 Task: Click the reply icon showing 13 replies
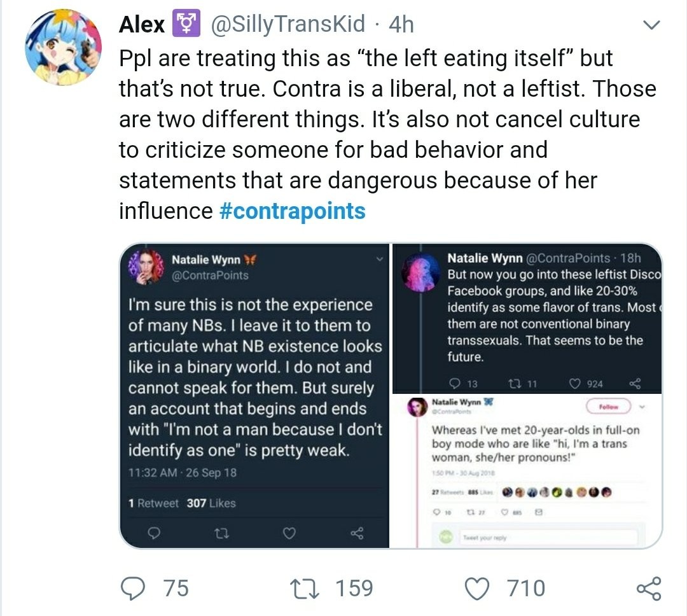(455, 384)
